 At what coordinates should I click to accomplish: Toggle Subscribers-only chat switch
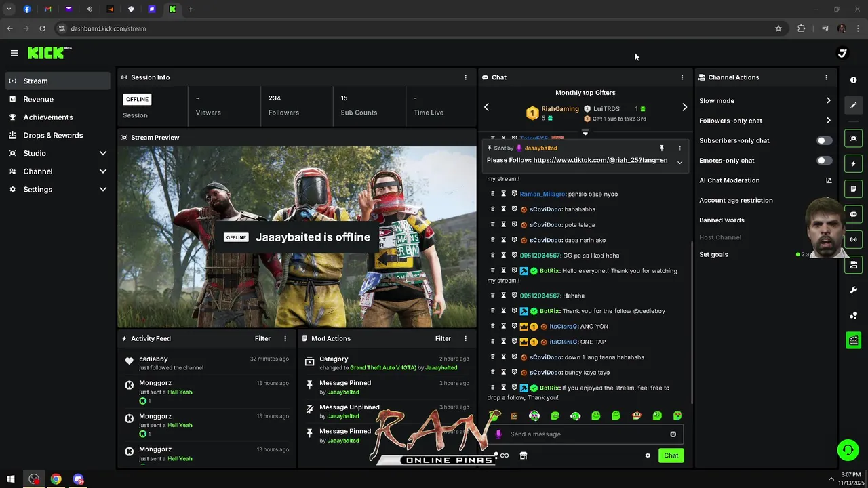coord(824,140)
